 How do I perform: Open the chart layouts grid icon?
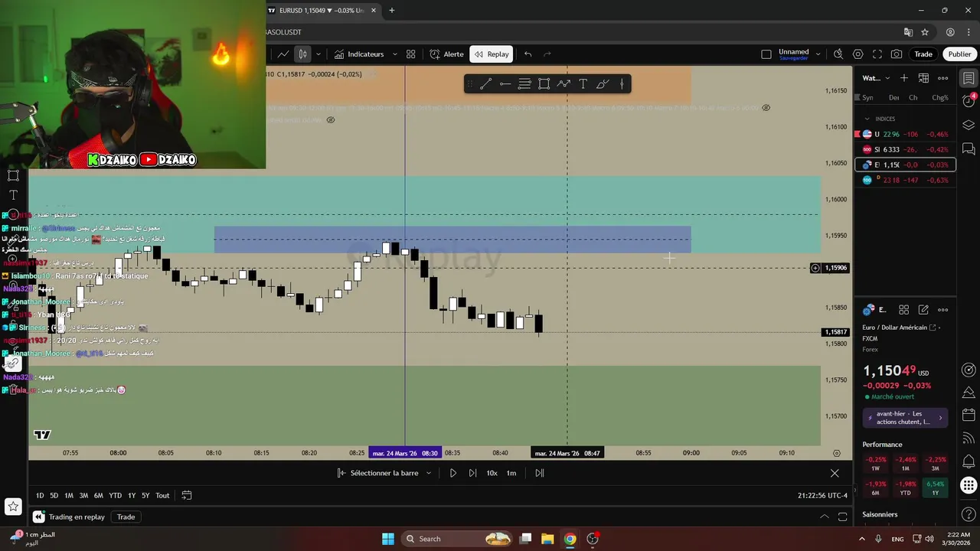tap(411, 54)
